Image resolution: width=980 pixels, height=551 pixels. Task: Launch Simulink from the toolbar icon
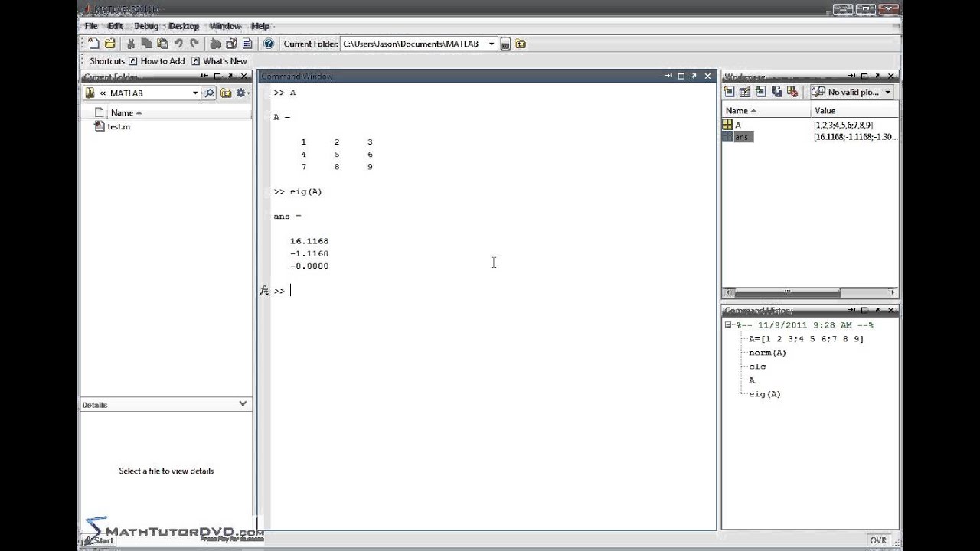coord(216,44)
